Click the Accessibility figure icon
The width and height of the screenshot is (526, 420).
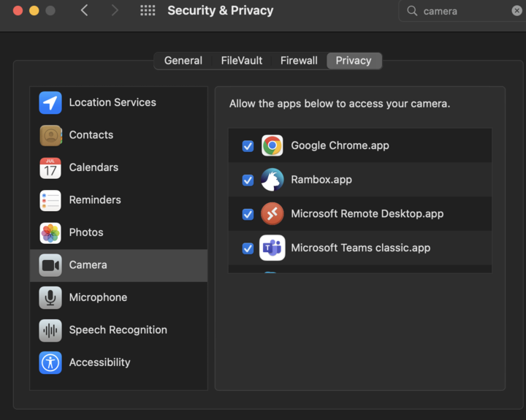point(50,362)
